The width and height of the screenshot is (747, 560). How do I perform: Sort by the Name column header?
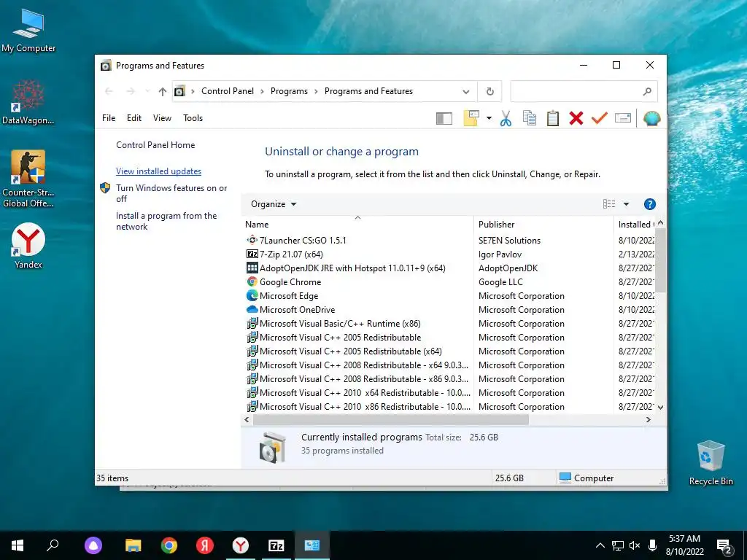point(357,225)
